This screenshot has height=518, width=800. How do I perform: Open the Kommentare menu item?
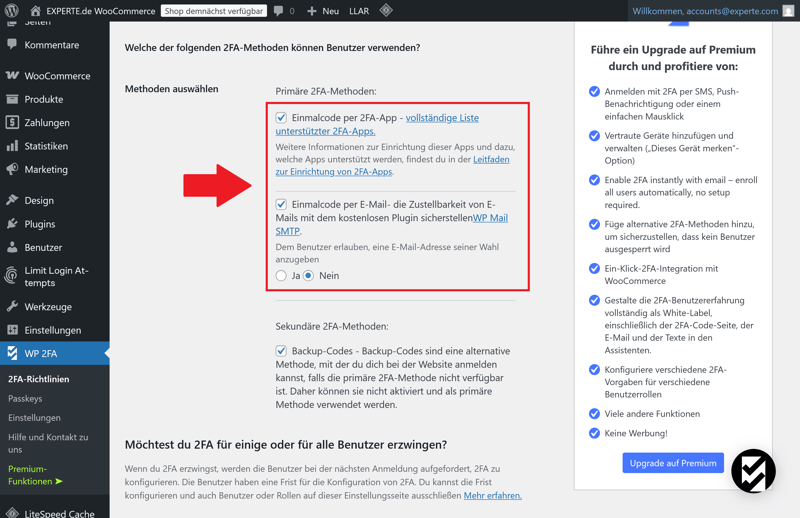tap(55, 45)
